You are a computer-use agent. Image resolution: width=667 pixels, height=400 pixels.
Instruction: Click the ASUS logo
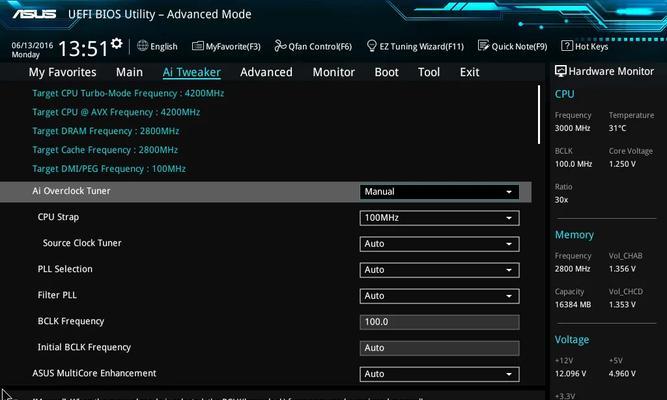(34, 14)
